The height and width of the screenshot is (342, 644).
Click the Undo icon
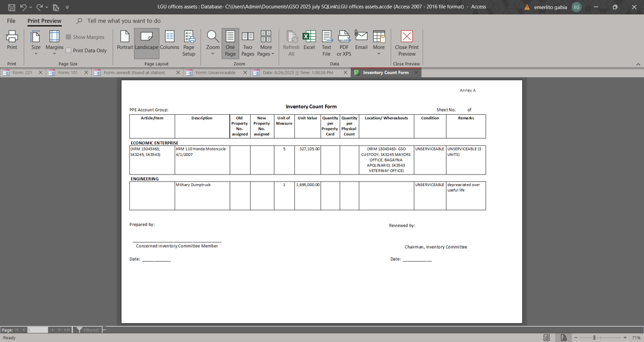tap(23, 7)
